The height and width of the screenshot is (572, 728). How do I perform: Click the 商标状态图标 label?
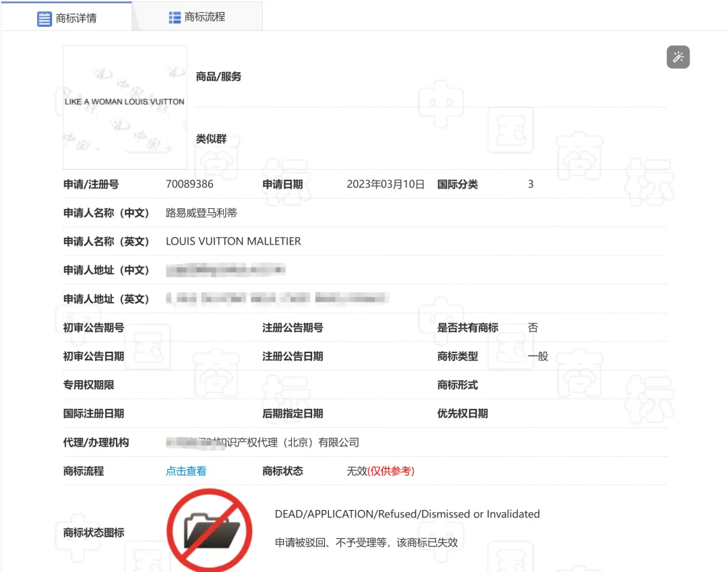(x=93, y=532)
